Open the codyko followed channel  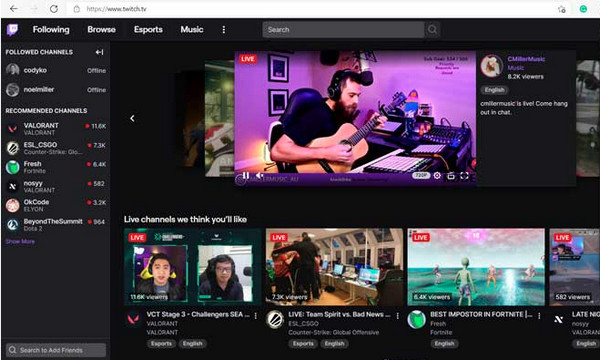[56, 70]
